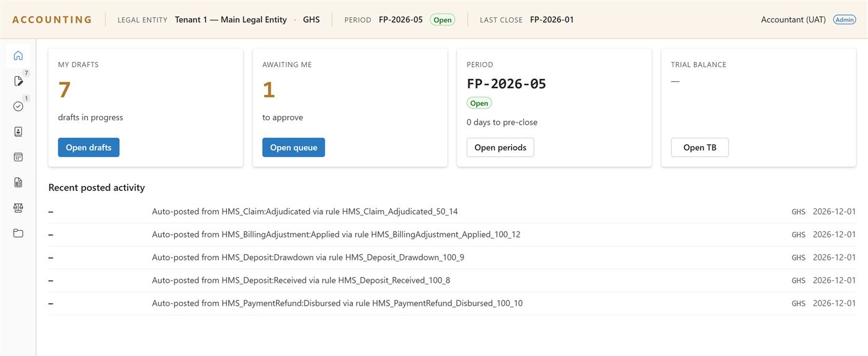
Task: Click the GHS currency label in header
Action: pyautogui.click(x=311, y=20)
